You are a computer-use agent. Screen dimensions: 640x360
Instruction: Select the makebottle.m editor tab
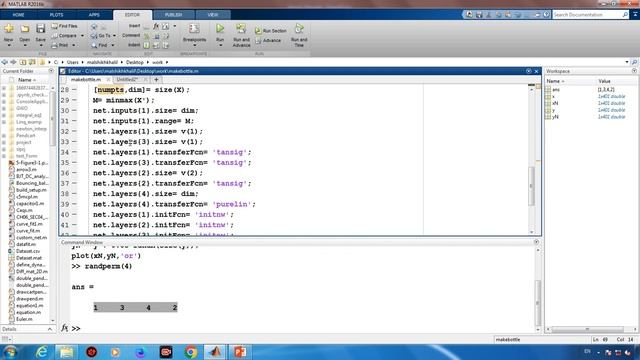tap(86, 80)
